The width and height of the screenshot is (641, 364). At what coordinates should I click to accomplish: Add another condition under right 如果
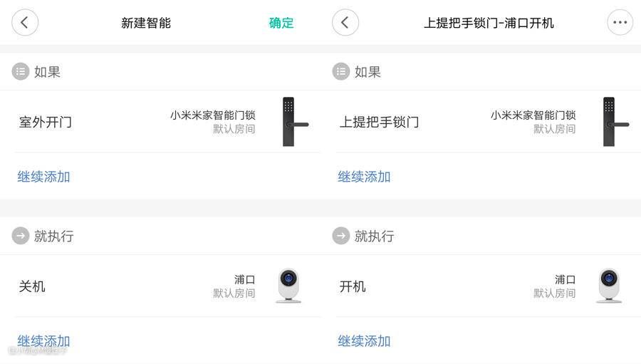pyautogui.click(x=364, y=177)
